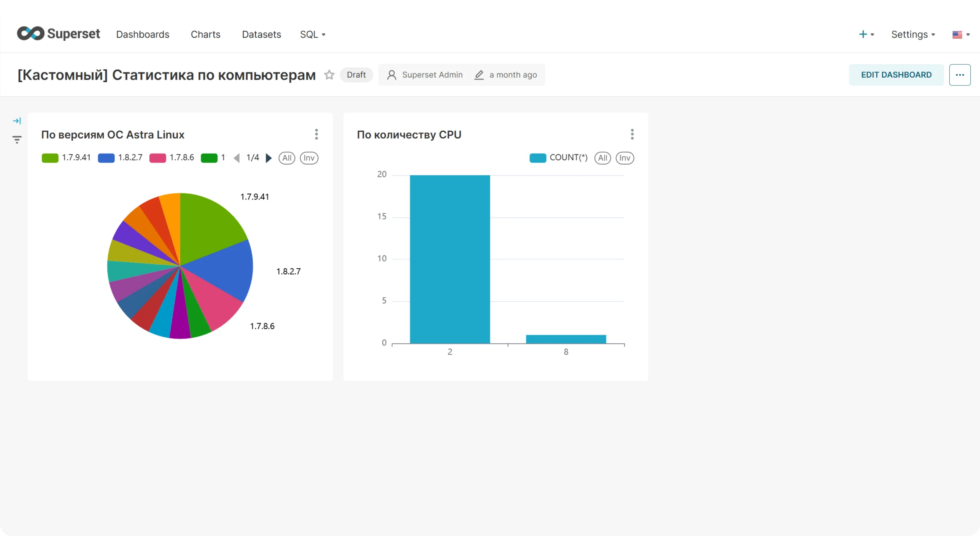Click the pie label 1.8.2.7 beside the chart

[x=289, y=271]
